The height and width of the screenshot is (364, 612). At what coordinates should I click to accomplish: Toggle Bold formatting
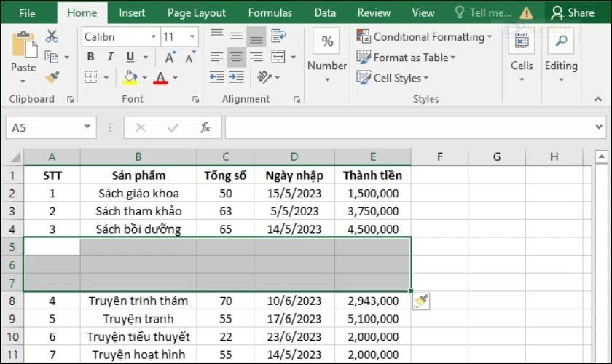[90, 57]
